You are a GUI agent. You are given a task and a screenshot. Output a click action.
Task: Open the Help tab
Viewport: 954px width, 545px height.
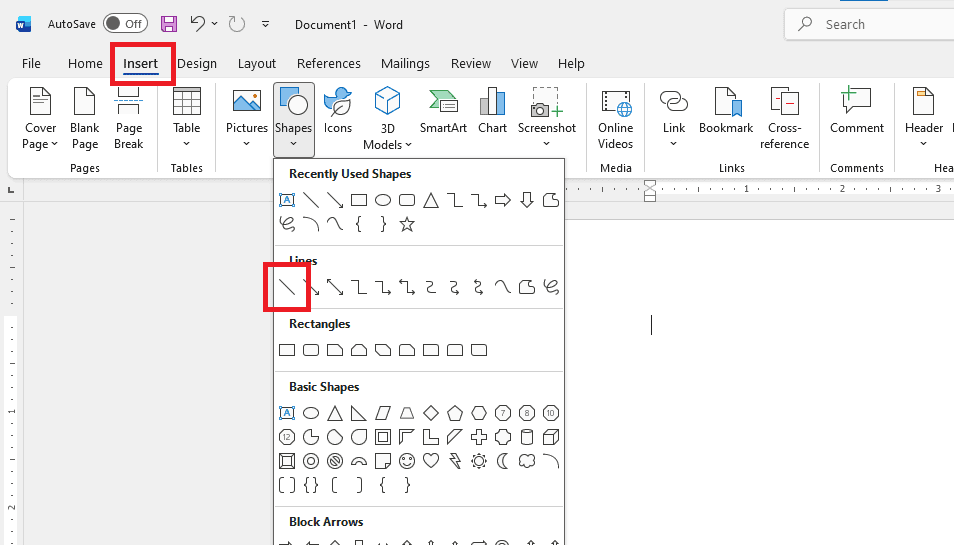(x=571, y=63)
